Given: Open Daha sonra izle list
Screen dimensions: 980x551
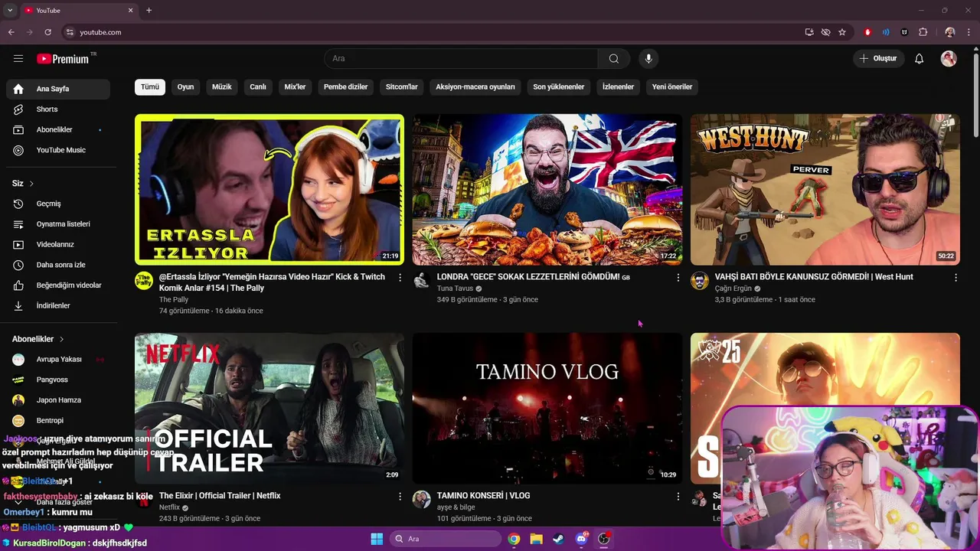Looking at the screenshot, I should tap(58, 265).
